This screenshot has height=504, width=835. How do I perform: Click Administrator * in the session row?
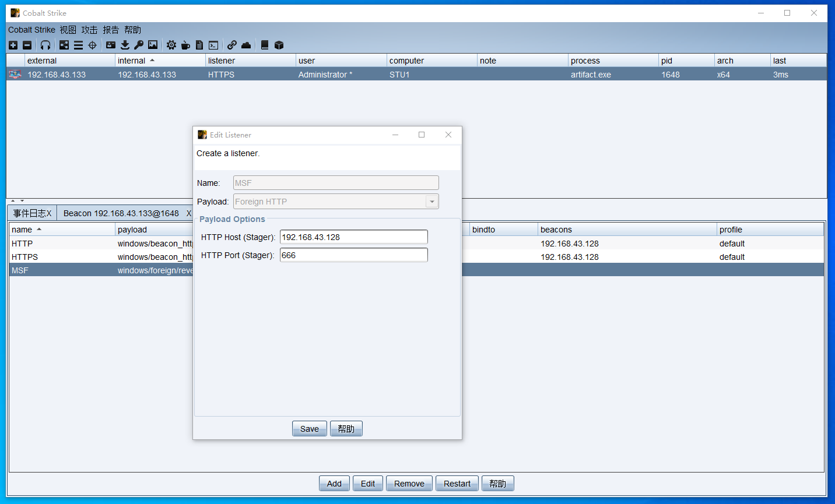pos(325,75)
